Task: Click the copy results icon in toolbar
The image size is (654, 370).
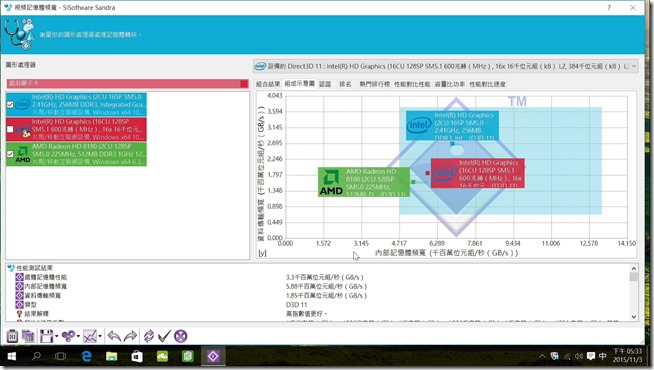Action: (x=28, y=336)
